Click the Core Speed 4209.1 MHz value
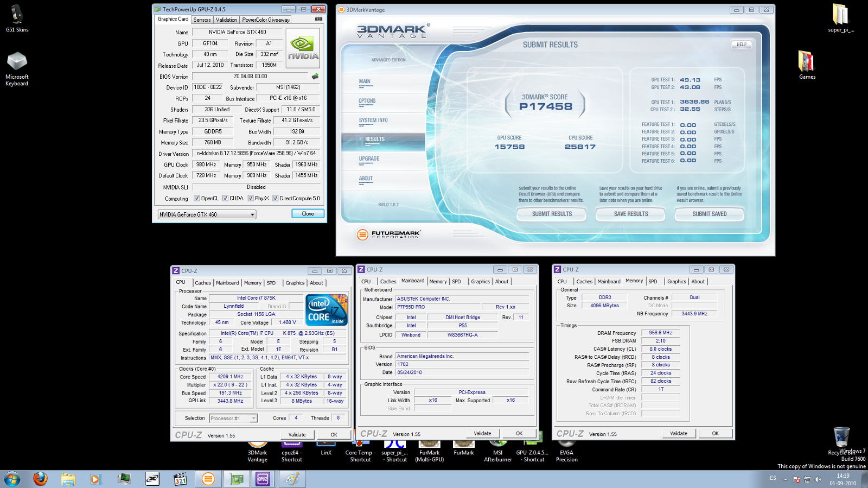This screenshot has height=488, width=868. click(x=231, y=377)
